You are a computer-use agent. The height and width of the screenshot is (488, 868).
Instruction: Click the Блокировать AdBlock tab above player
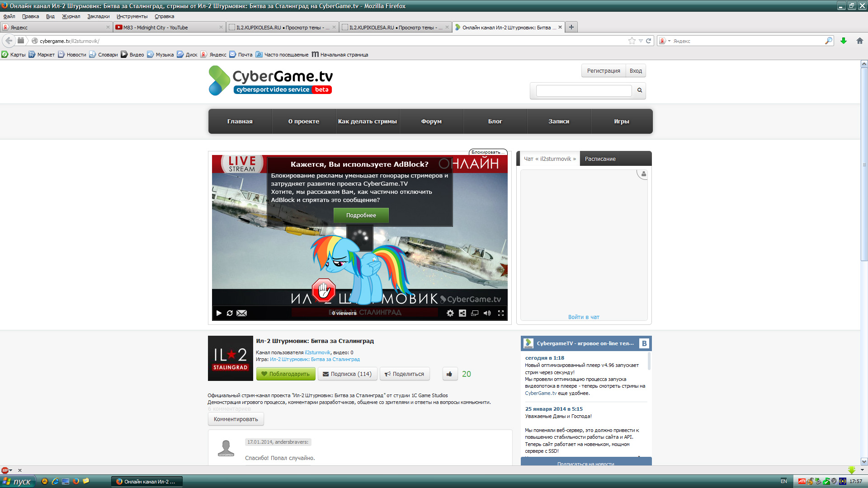pos(488,152)
